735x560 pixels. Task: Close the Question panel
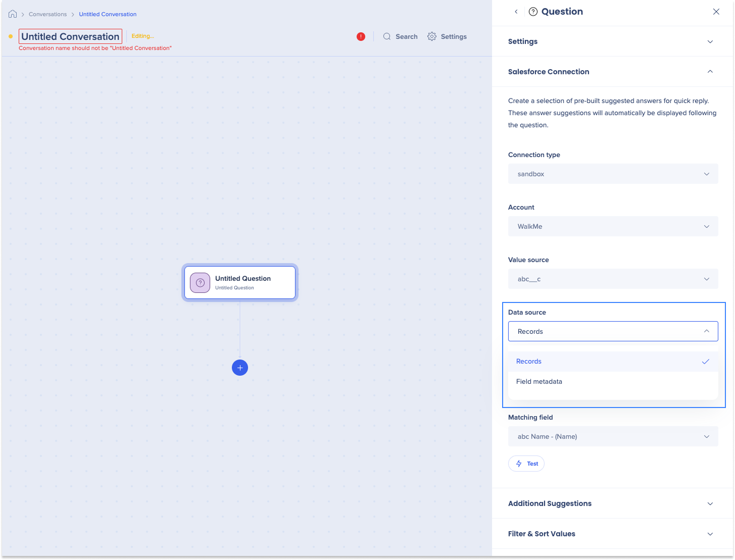(x=716, y=12)
